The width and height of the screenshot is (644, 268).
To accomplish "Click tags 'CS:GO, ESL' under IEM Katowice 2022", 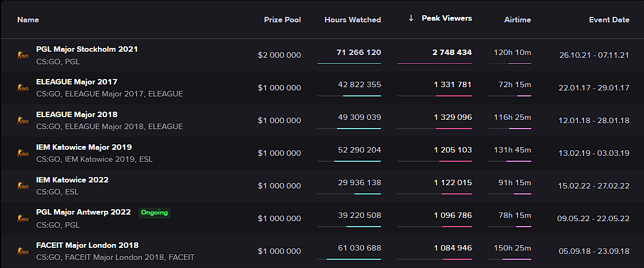I will 57,192.
